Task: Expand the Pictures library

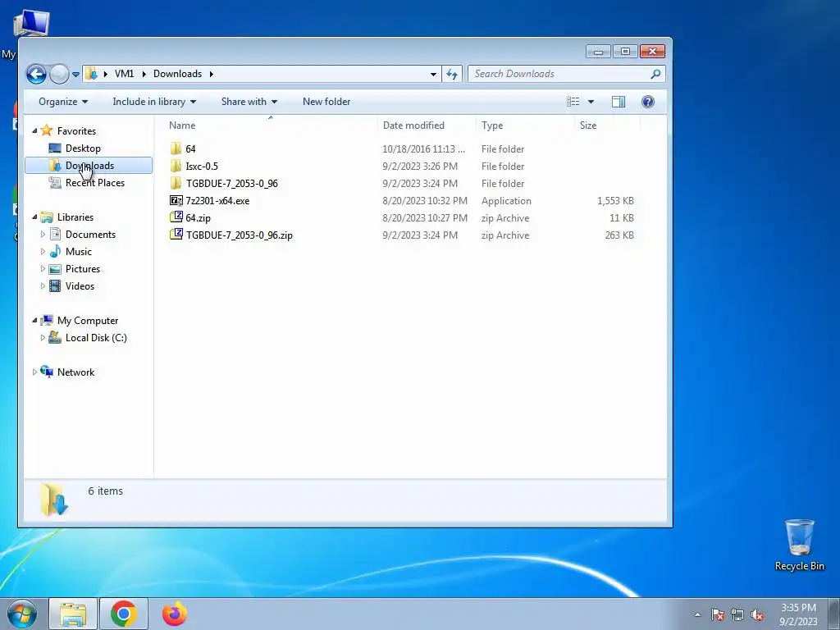Action: coord(43,269)
